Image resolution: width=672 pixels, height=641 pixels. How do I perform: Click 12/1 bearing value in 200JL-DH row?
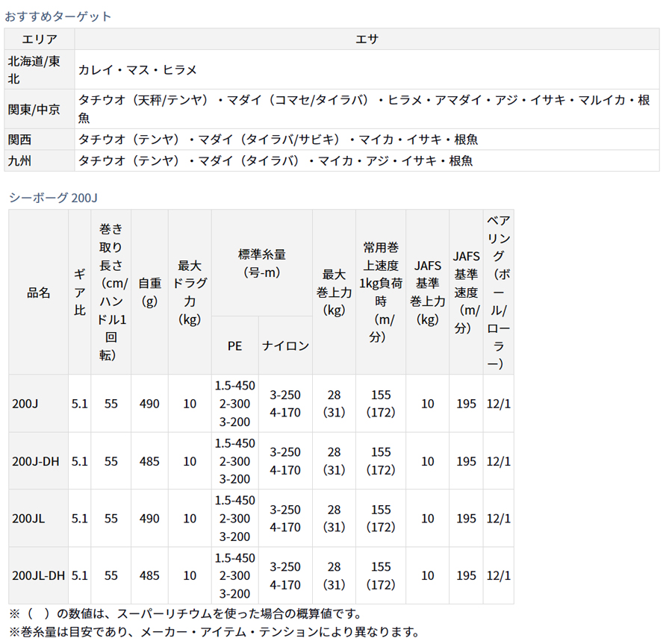(x=499, y=575)
